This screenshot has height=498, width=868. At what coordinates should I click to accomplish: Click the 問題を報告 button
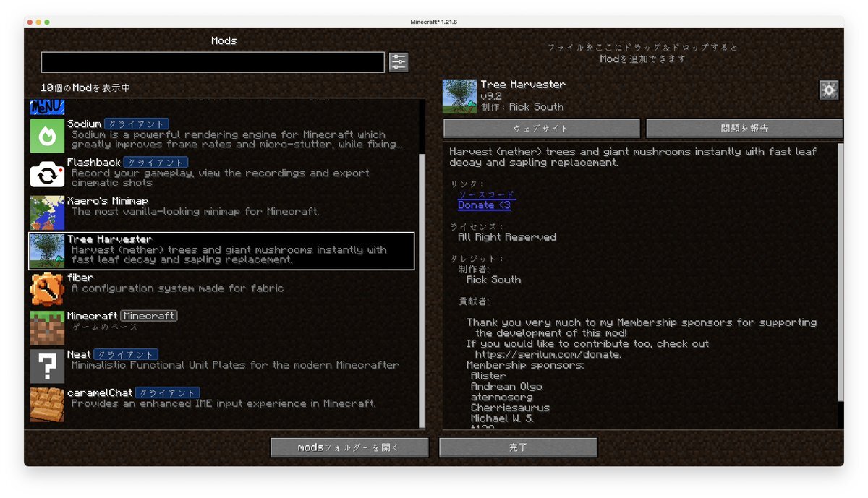coord(744,129)
